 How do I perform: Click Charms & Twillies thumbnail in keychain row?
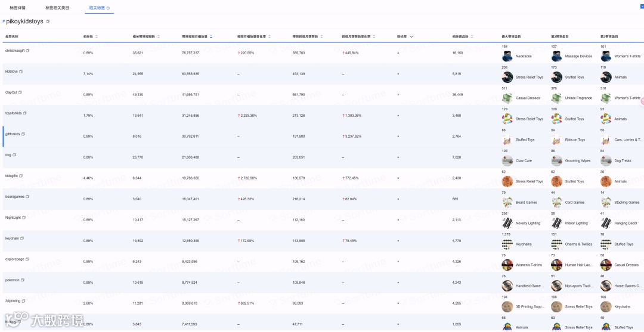pyautogui.click(x=556, y=244)
